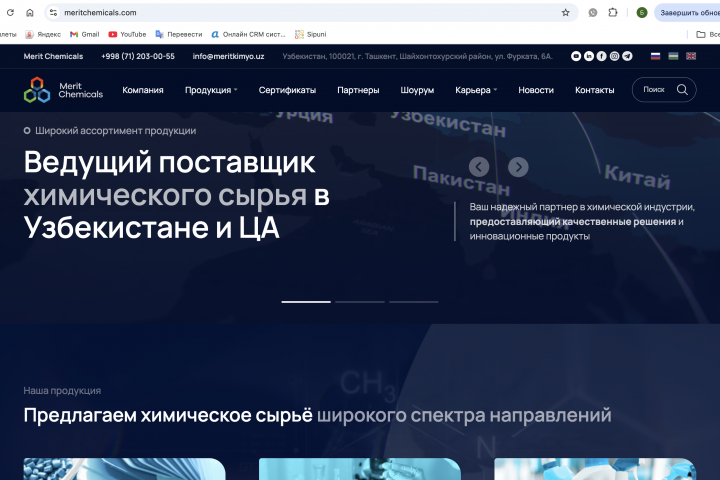
Task: Switch site language to Uzbek flag
Action: pos(673,56)
